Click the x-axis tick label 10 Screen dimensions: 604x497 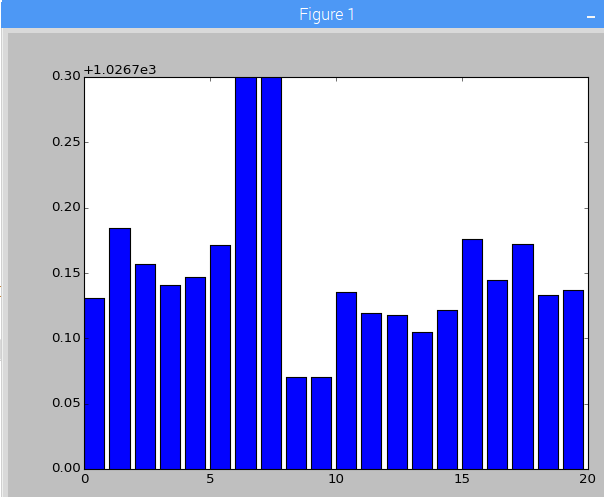tap(336, 478)
